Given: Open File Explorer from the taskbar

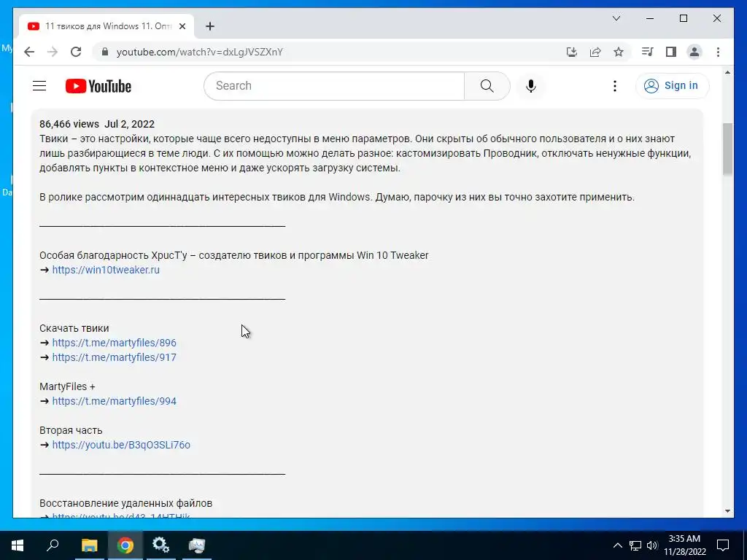Looking at the screenshot, I should pos(89,545).
